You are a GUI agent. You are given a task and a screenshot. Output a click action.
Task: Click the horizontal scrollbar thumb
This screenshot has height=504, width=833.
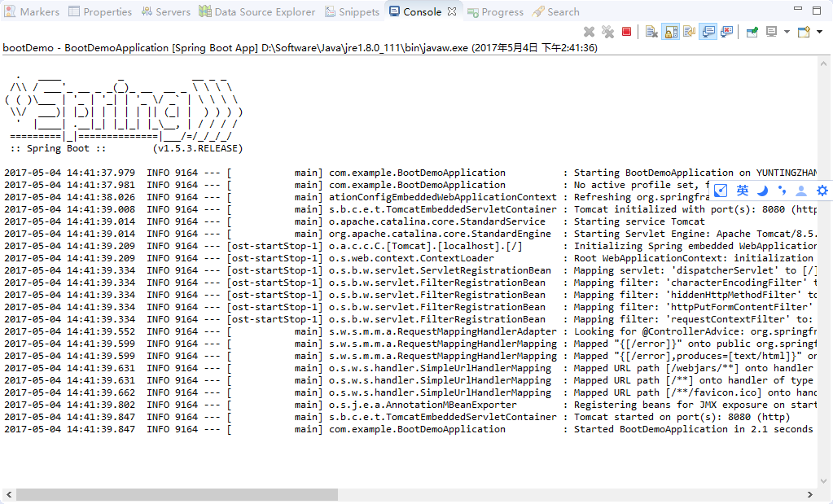click(177, 494)
